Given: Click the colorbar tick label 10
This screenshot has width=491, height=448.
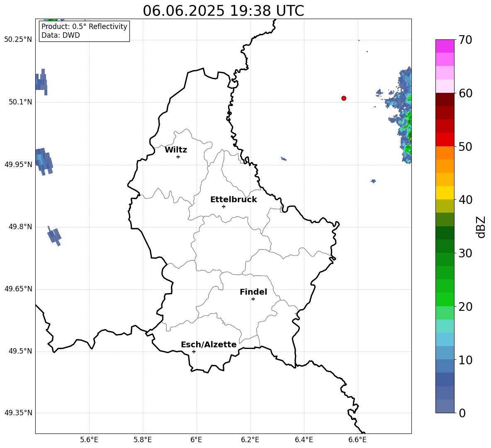Looking at the screenshot, I should pyautogui.click(x=465, y=360).
